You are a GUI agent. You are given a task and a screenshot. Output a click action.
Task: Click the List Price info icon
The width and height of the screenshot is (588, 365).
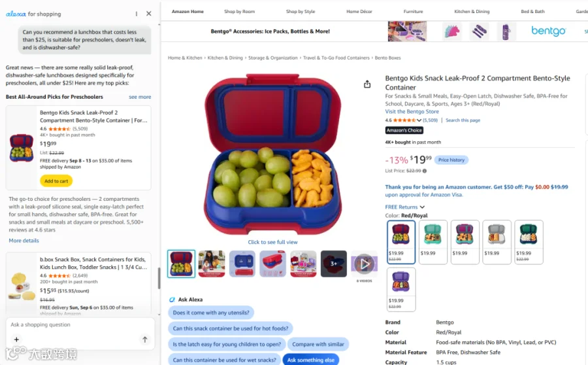425,171
